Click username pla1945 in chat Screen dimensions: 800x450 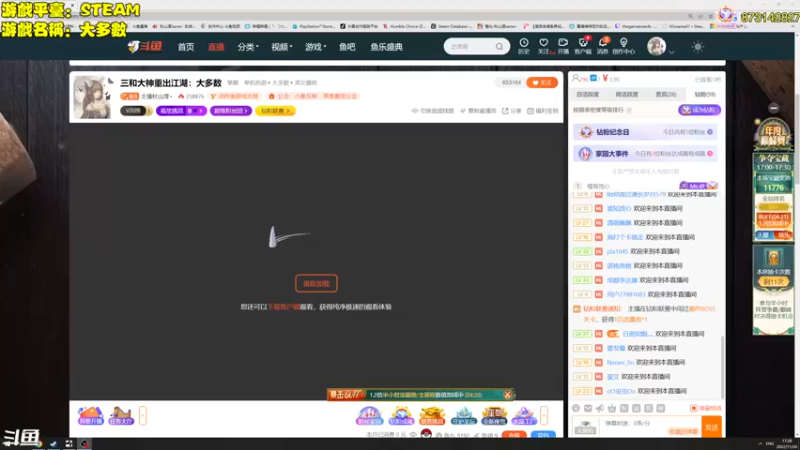coord(617,252)
